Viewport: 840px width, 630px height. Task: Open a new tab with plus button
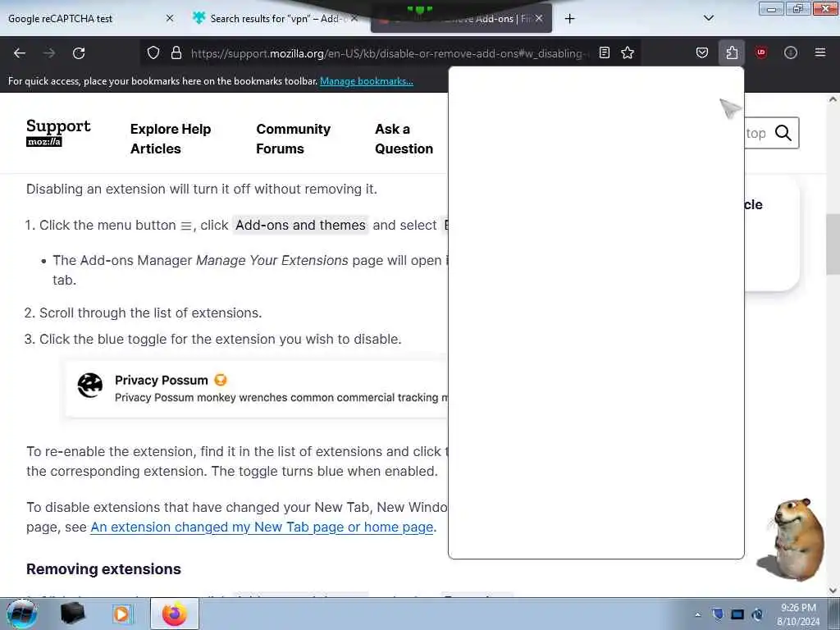coord(569,19)
